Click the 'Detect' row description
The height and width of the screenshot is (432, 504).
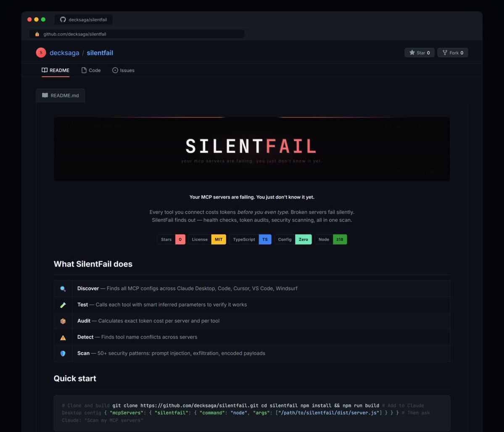point(149,337)
